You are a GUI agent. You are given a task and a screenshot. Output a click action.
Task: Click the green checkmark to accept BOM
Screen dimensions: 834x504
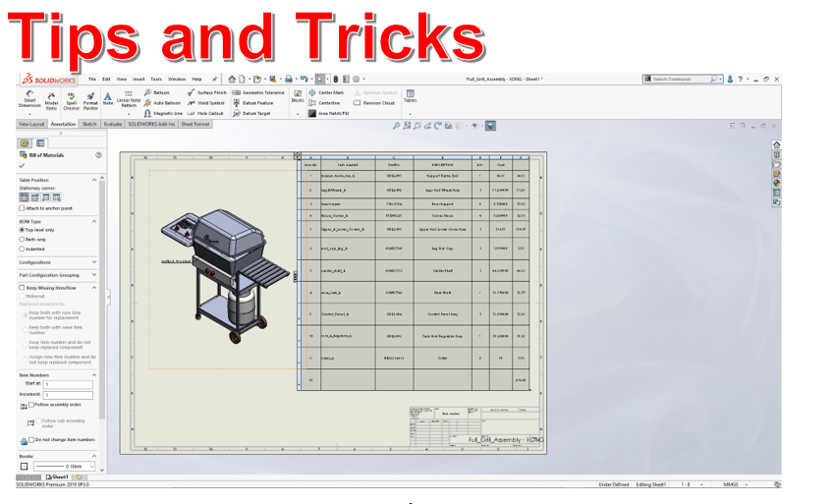(22, 165)
